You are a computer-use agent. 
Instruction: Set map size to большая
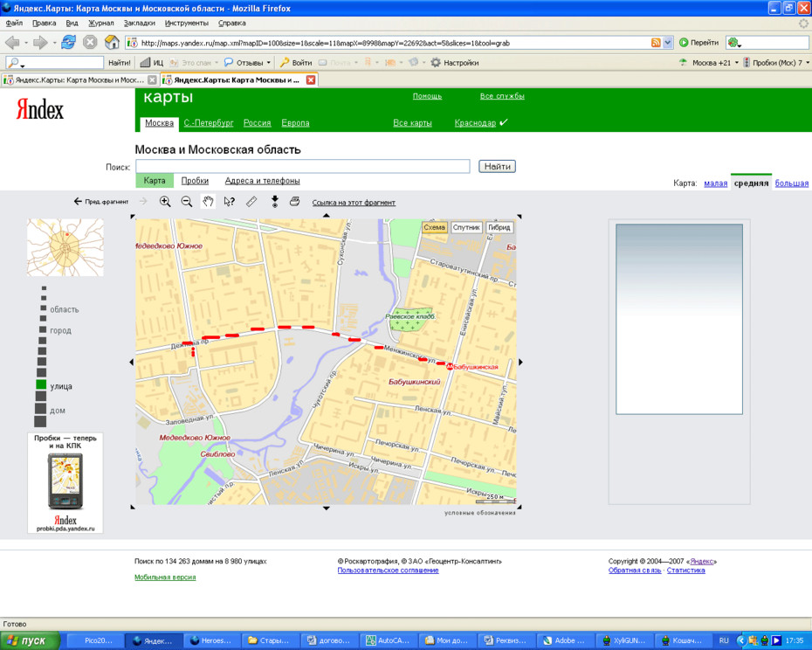pos(791,183)
